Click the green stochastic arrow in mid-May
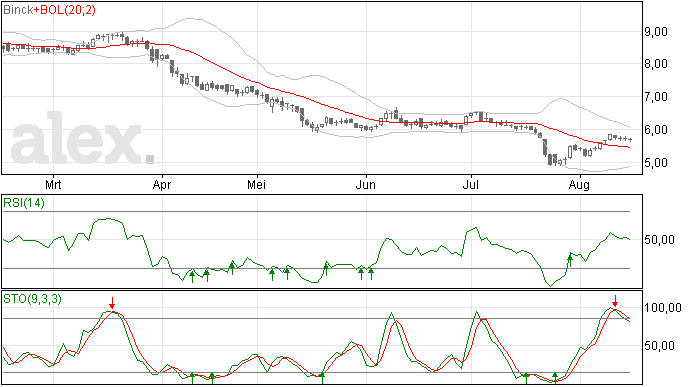690x387 pixels. point(322,377)
